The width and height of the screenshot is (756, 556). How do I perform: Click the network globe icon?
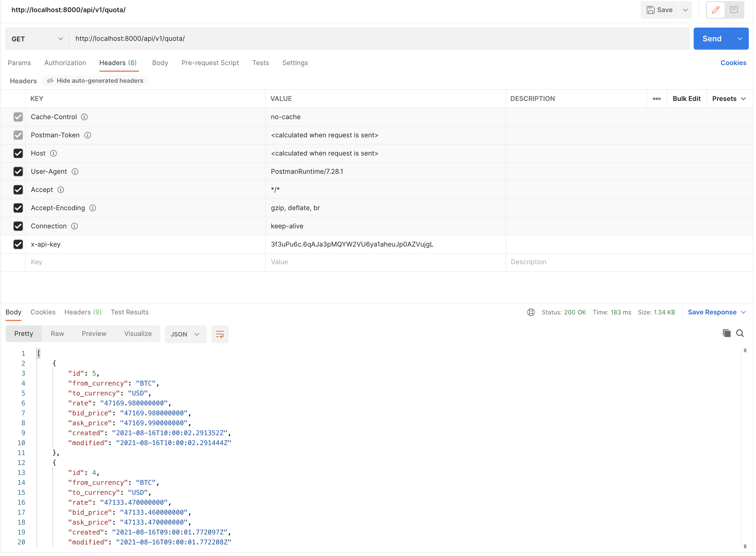tap(530, 312)
